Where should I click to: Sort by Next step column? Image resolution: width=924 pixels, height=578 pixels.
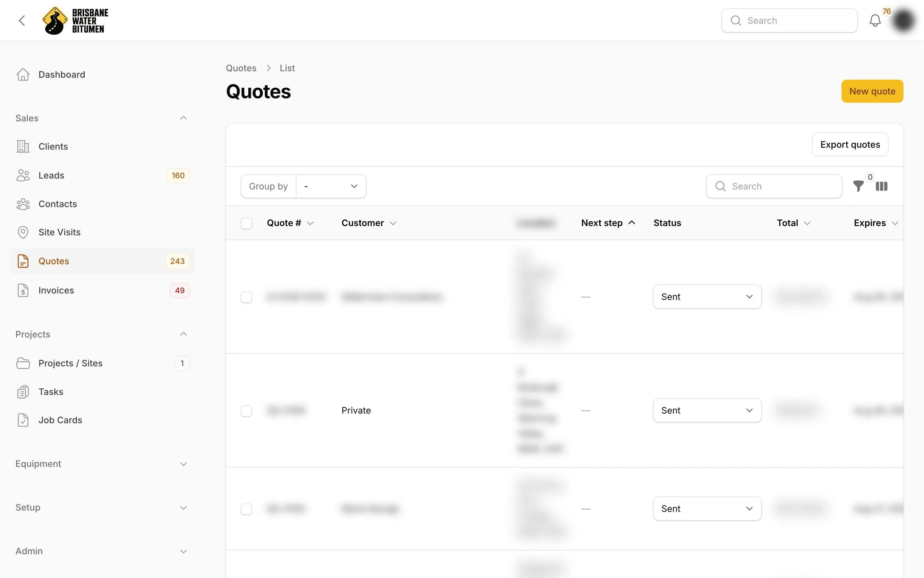pyautogui.click(x=608, y=223)
